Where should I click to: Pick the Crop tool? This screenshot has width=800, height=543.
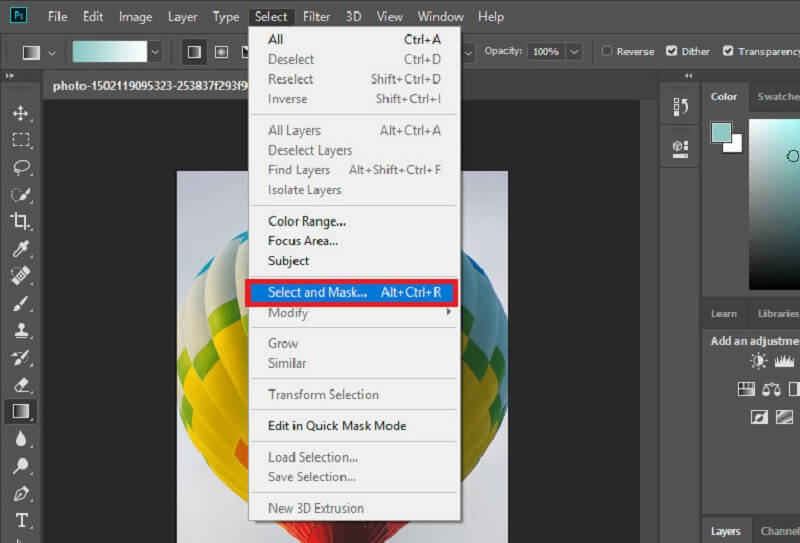pos(21,221)
